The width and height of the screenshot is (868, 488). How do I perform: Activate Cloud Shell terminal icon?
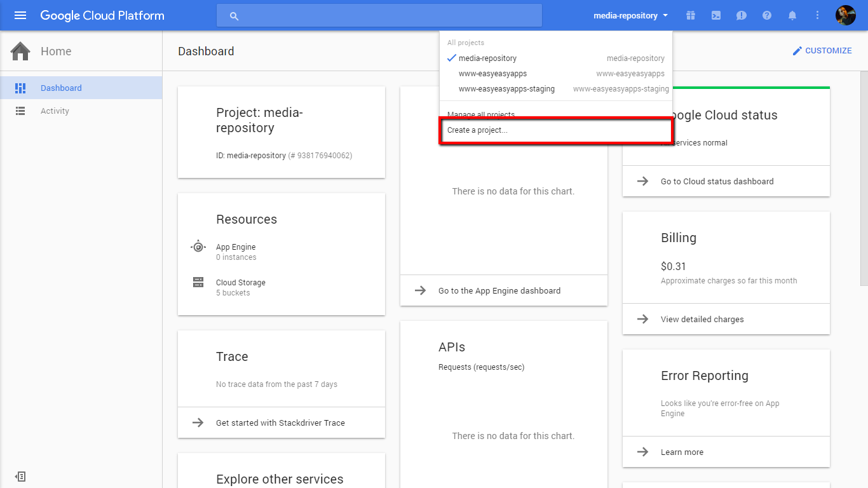(716, 15)
